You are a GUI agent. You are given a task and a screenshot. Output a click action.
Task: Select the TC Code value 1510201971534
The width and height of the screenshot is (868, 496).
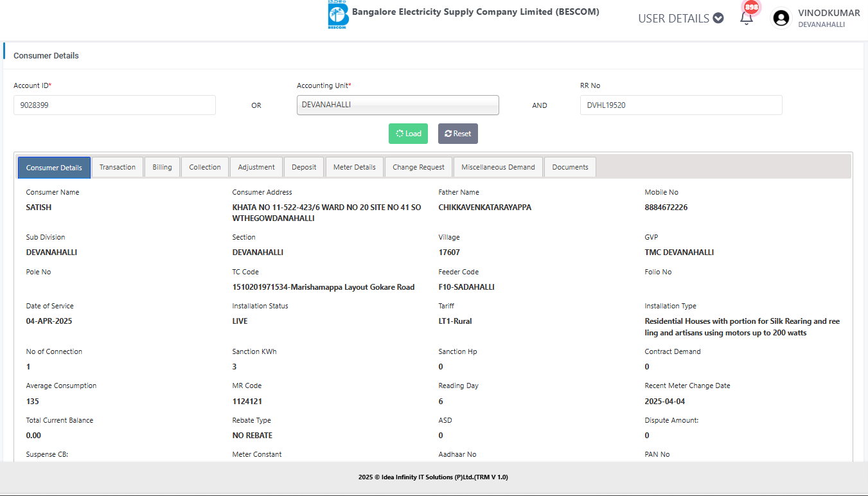(323, 287)
